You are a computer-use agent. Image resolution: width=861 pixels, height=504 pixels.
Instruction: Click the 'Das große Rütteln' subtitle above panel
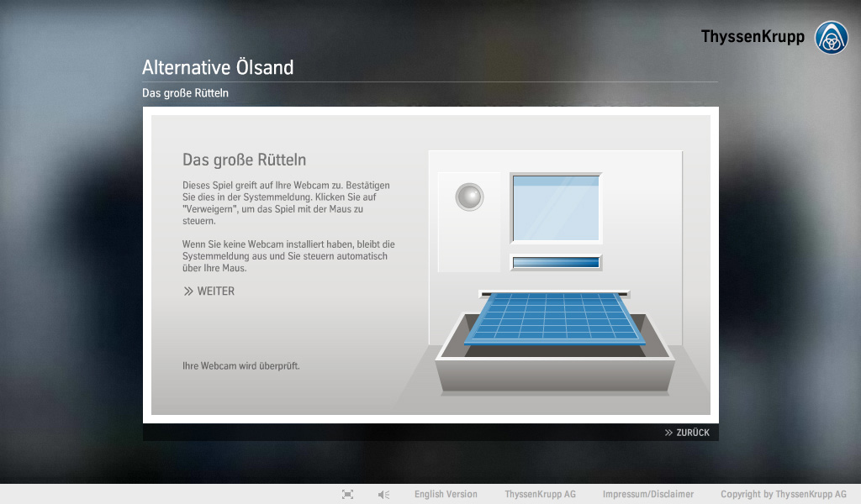click(x=185, y=92)
